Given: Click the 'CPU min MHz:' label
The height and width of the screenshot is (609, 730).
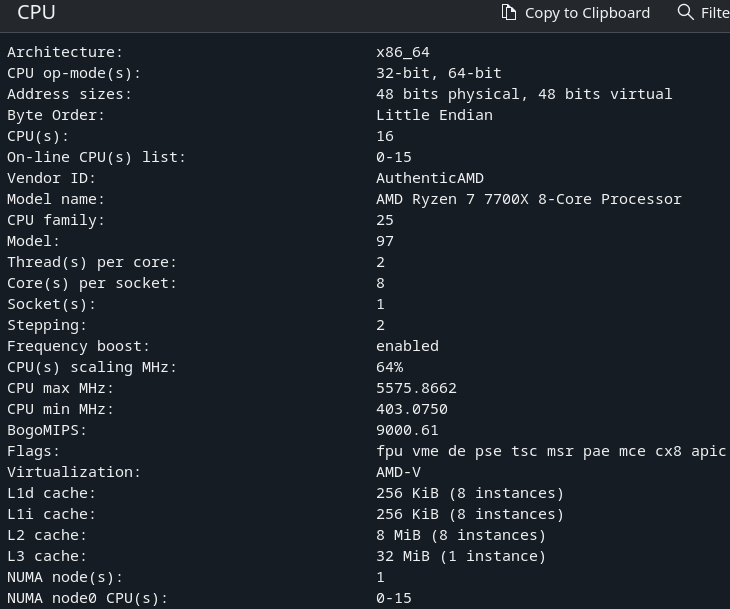Looking at the screenshot, I should [60, 409].
